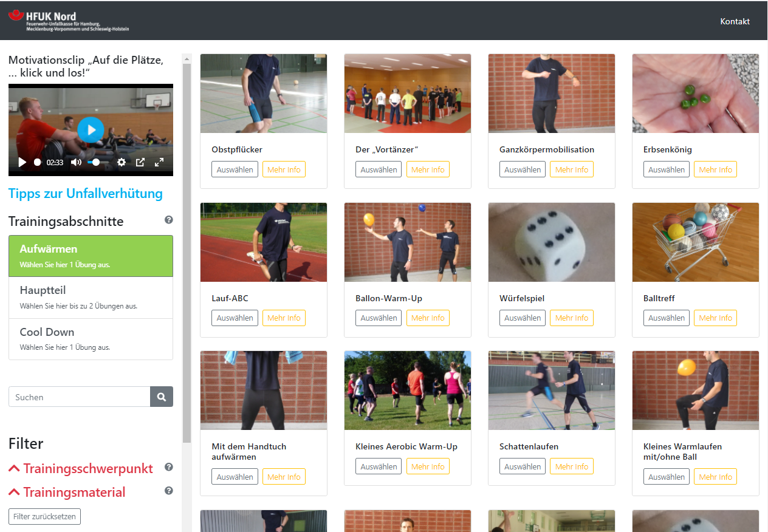Collapse the Trainingsmaterial filter section
The width and height of the screenshot is (768, 532).
pos(67,492)
